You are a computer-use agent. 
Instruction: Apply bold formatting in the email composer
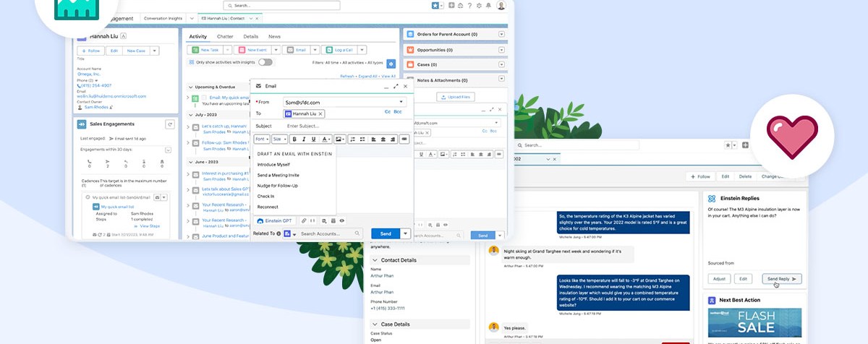pos(294,139)
